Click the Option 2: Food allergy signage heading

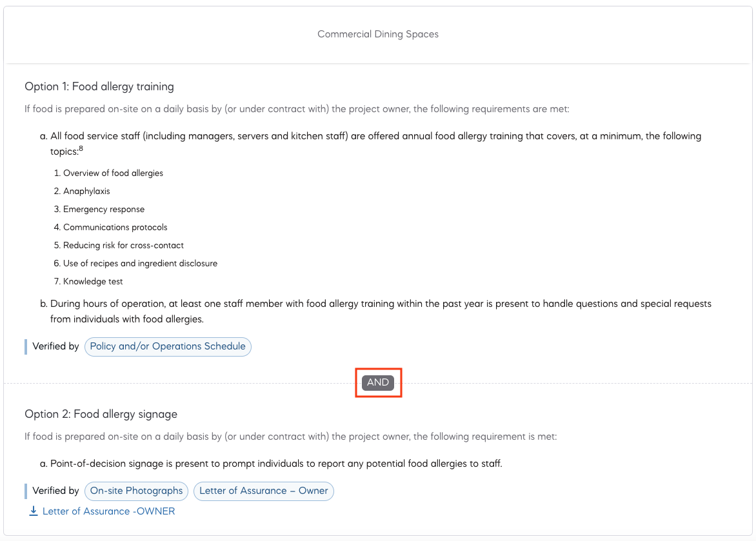click(x=101, y=414)
